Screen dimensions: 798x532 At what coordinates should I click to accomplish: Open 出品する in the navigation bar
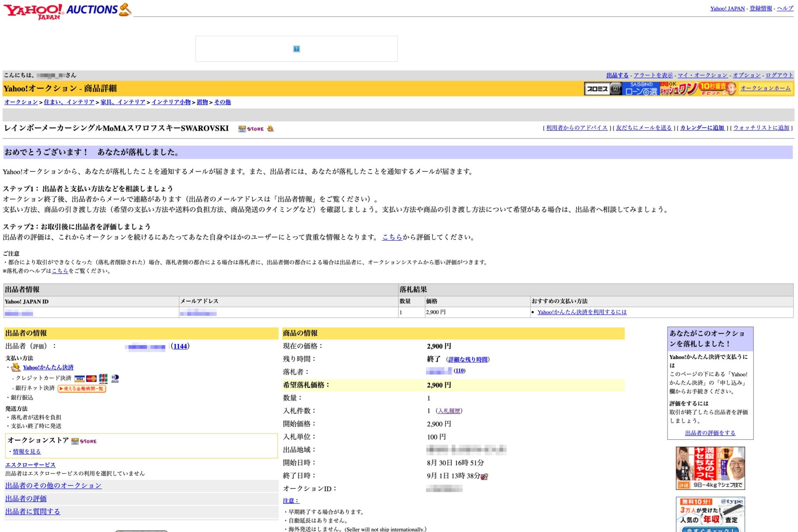click(617, 75)
